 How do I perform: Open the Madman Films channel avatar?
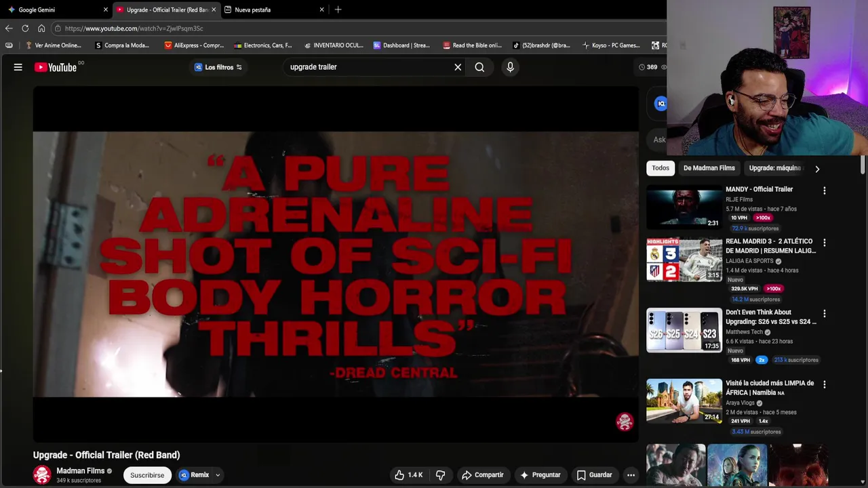[42, 475]
